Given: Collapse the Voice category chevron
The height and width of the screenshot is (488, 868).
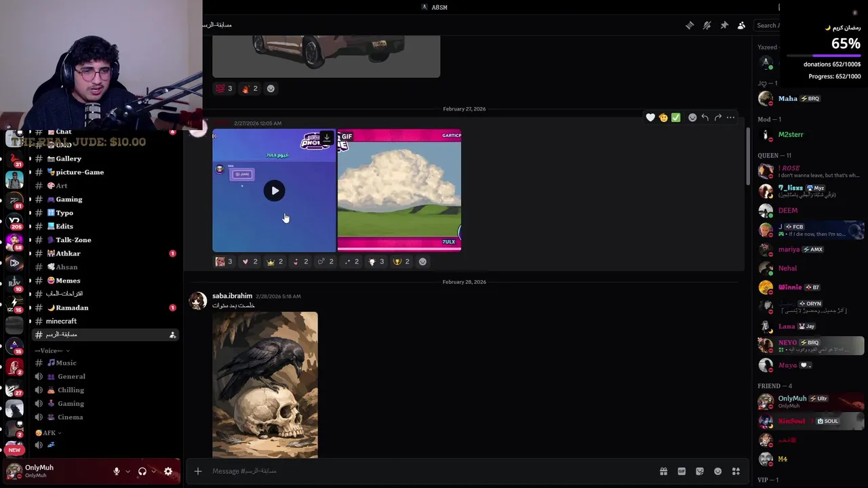Looking at the screenshot, I should (68, 350).
